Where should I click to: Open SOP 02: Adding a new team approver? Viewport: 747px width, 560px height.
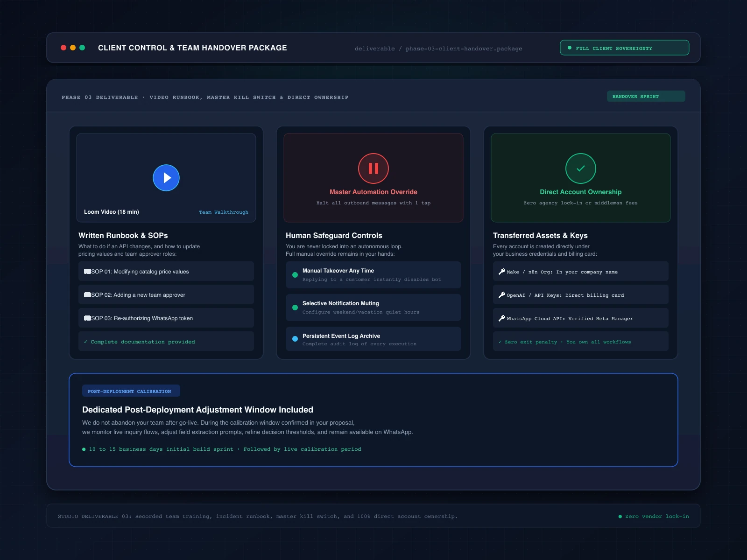[166, 294]
